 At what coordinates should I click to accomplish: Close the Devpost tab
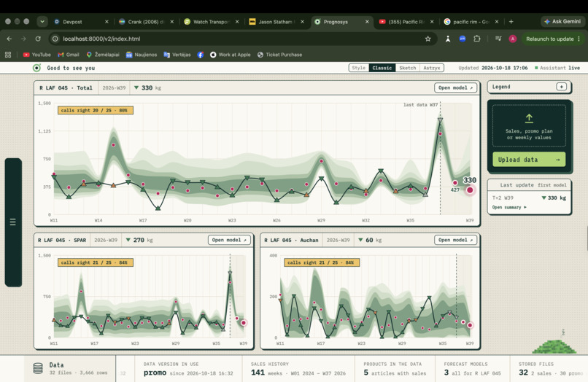coord(107,22)
